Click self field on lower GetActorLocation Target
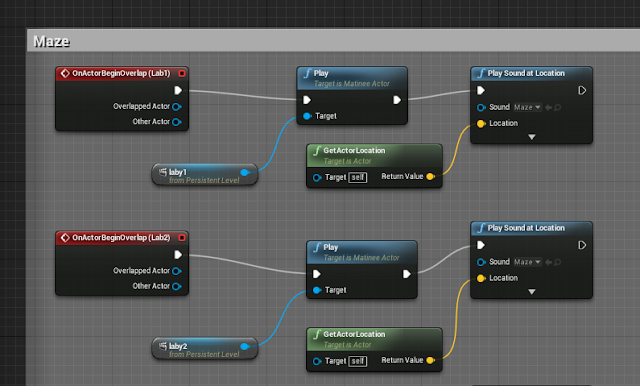This screenshot has height=386, width=640. [358, 361]
